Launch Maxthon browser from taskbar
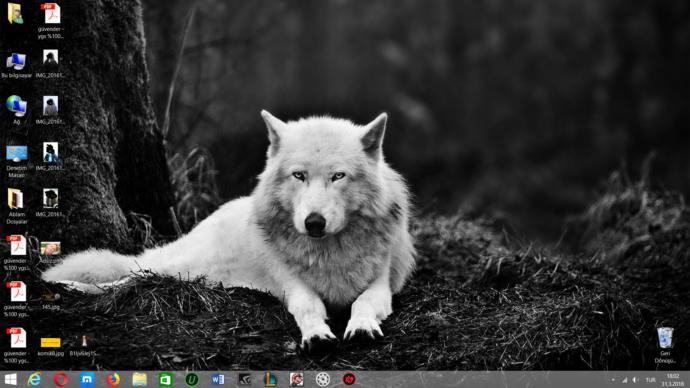The width and height of the screenshot is (690, 388). (x=87, y=379)
